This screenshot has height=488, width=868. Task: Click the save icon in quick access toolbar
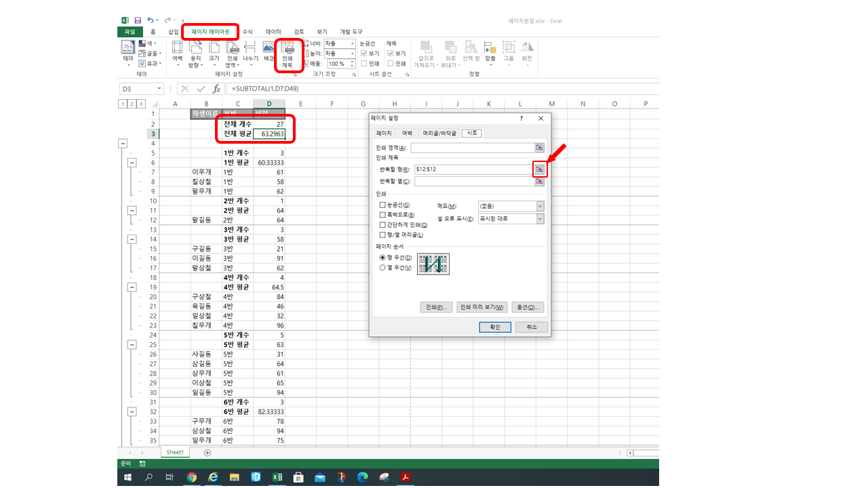pos(138,21)
